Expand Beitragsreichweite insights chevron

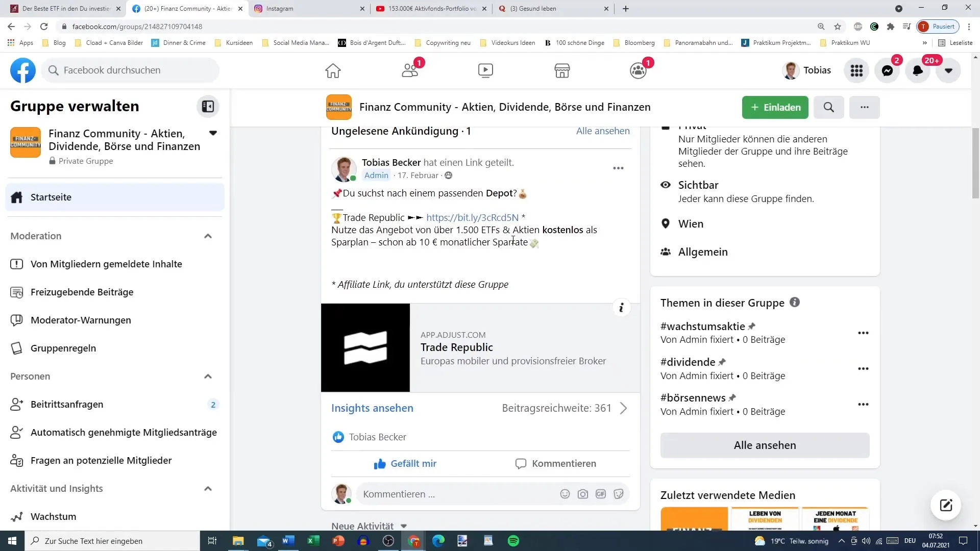(623, 408)
